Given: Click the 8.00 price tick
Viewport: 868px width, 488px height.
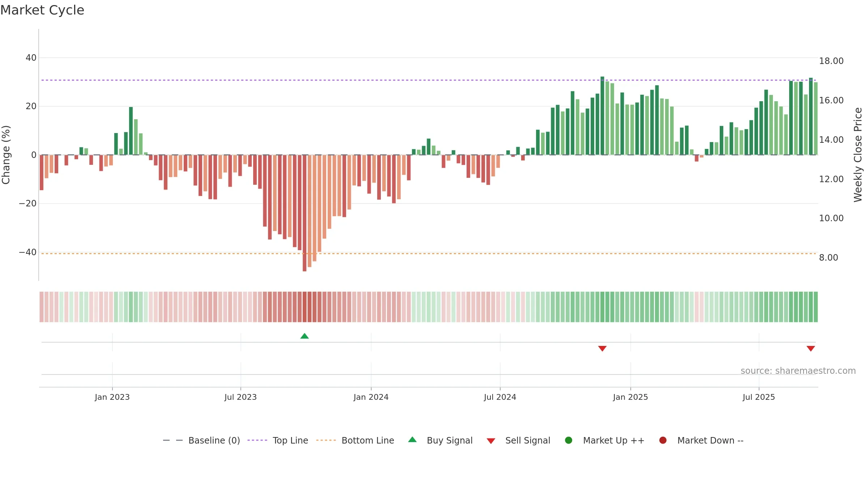Looking at the screenshot, I should pos(829,257).
